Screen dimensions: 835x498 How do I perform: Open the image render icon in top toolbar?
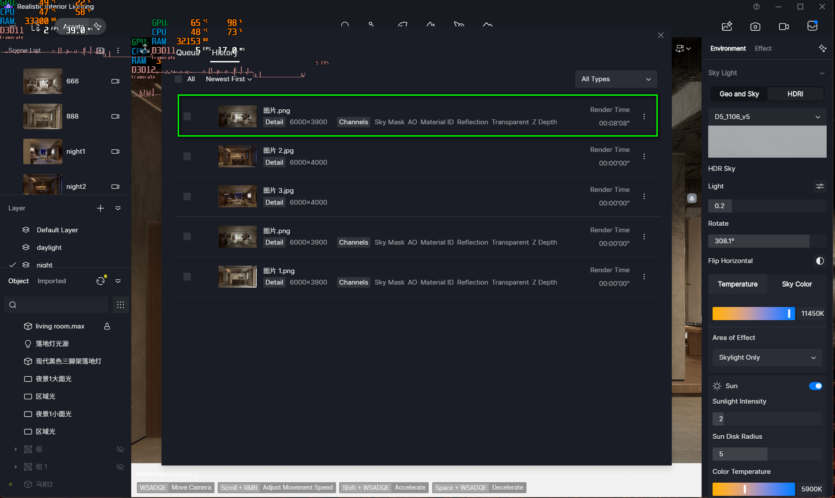tap(727, 26)
